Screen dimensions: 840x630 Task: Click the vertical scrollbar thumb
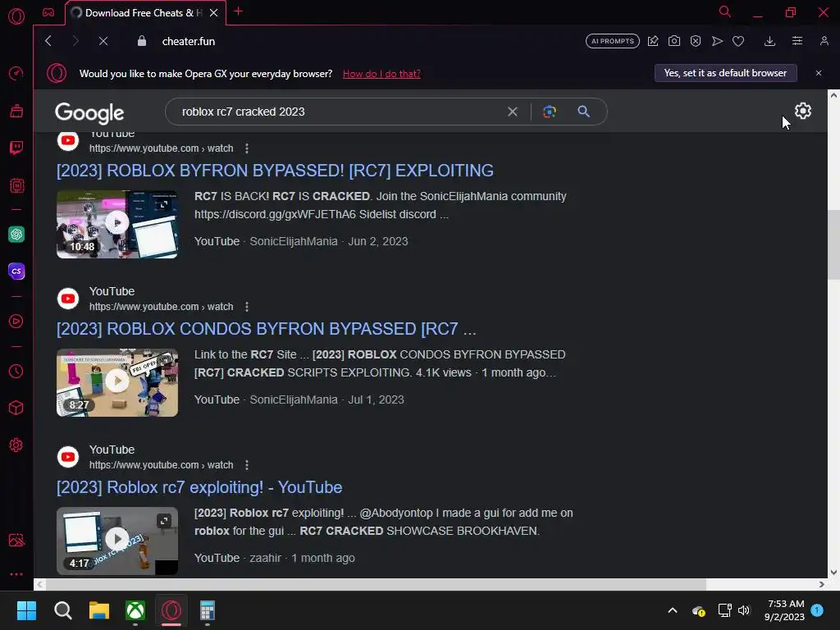click(x=833, y=244)
